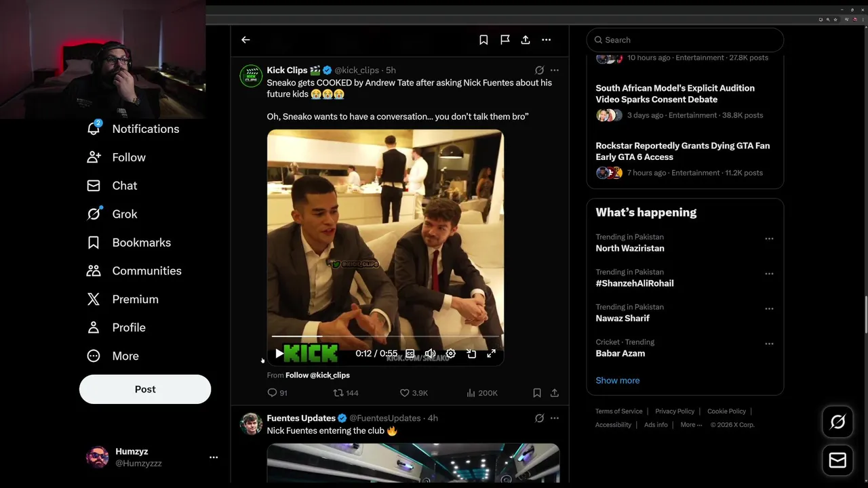Open video settings gear
The height and width of the screenshot is (488, 868).
pyautogui.click(x=450, y=353)
